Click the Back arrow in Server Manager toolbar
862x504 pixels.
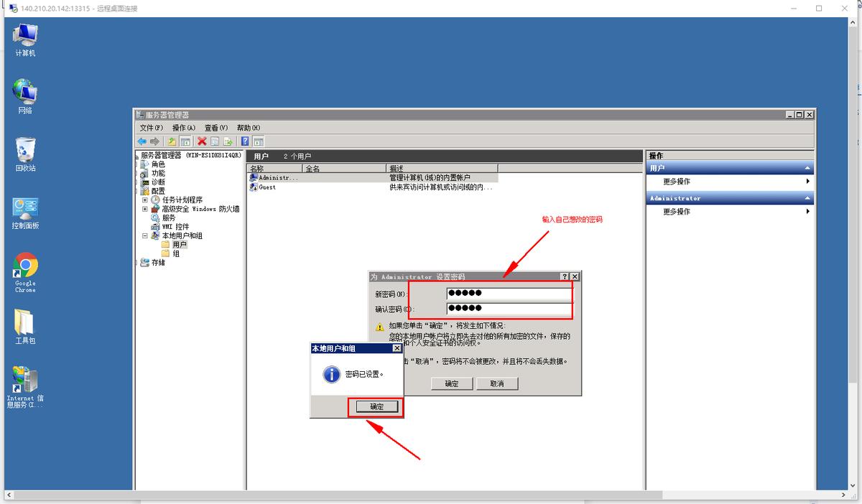click(x=142, y=141)
